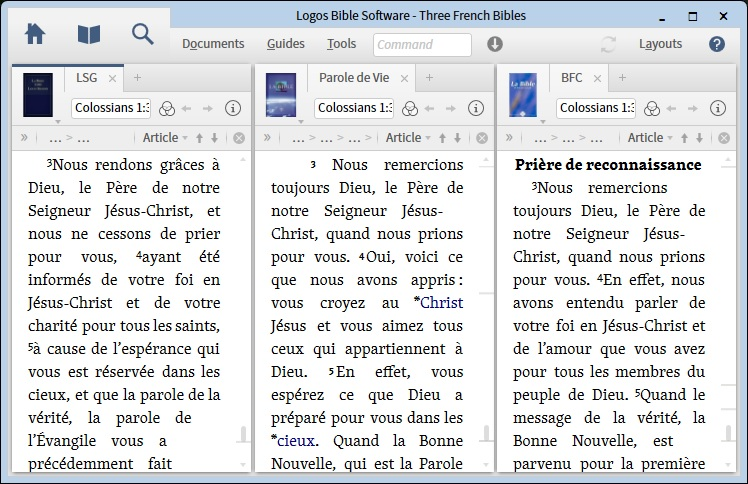This screenshot has width=748, height=484.
Task: Expand the Article dropdown in Parole de Vie panel
Action: tap(408, 138)
